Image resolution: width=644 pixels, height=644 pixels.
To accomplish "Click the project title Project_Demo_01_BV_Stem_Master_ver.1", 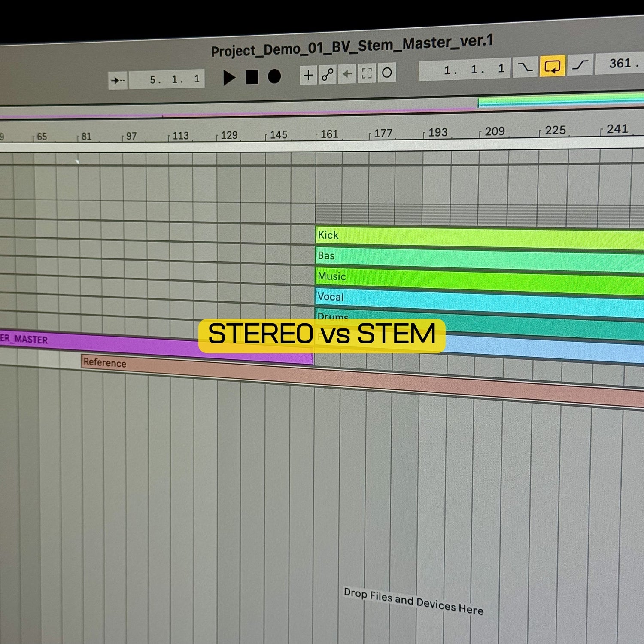I will [x=352, y=46].
